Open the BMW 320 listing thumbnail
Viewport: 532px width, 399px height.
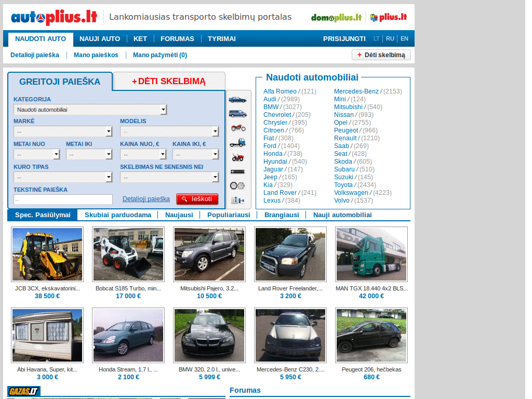coord(209,336)
